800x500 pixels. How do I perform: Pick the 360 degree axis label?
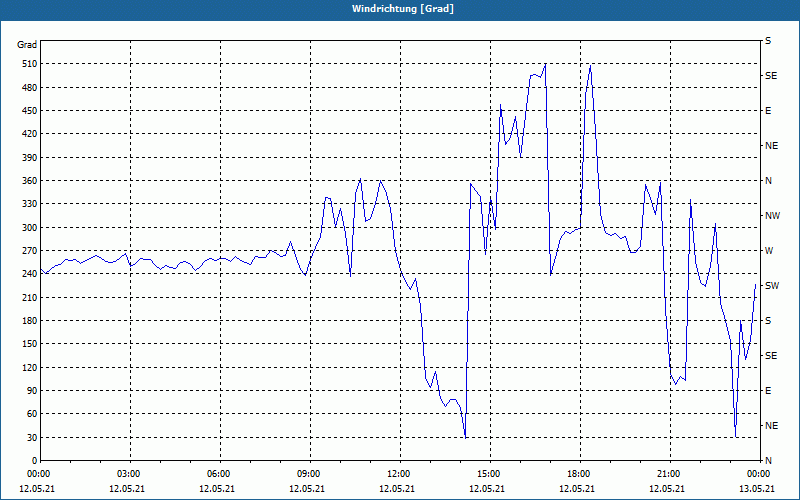pyautogui.click(x=29, y=181)
